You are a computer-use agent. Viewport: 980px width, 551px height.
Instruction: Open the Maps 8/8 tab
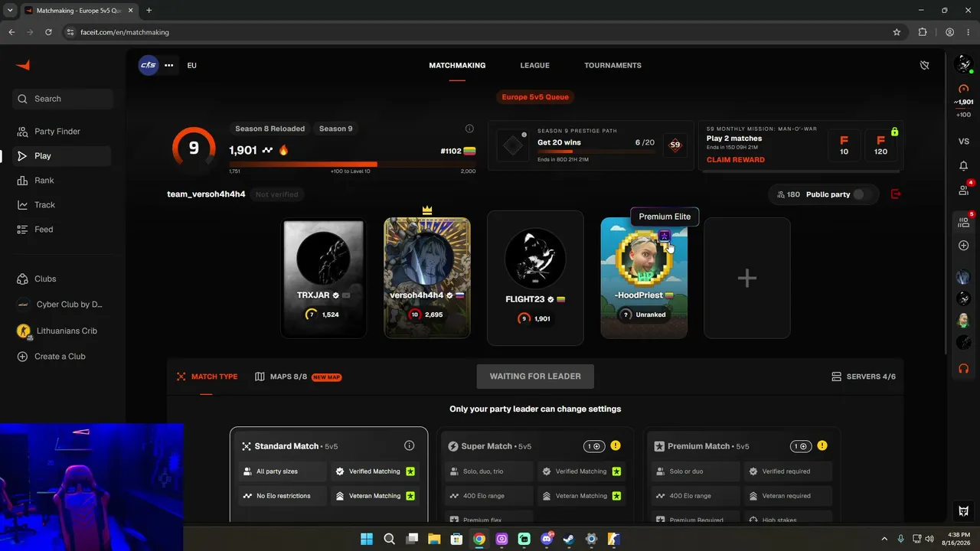[298, 377]
